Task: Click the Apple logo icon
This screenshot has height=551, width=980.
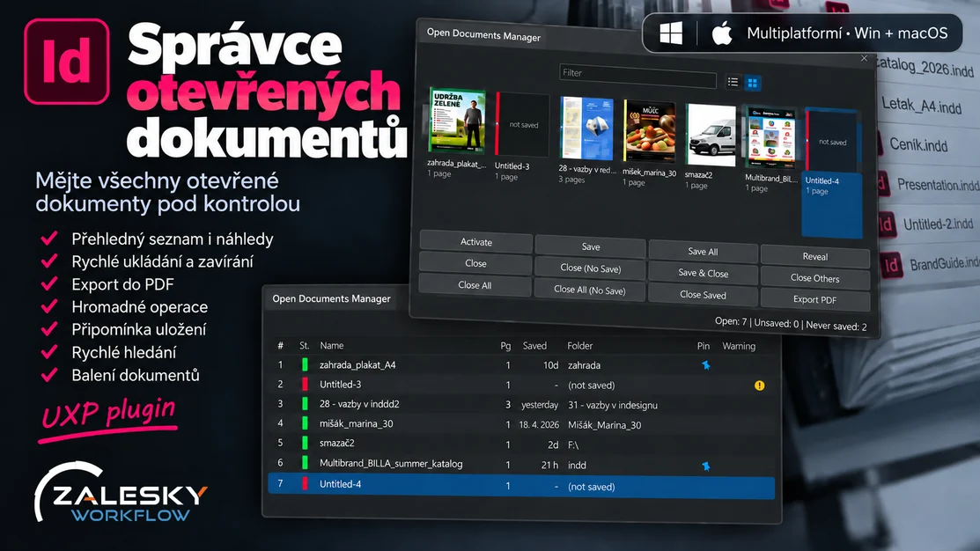Action: [x=722, y=33]
